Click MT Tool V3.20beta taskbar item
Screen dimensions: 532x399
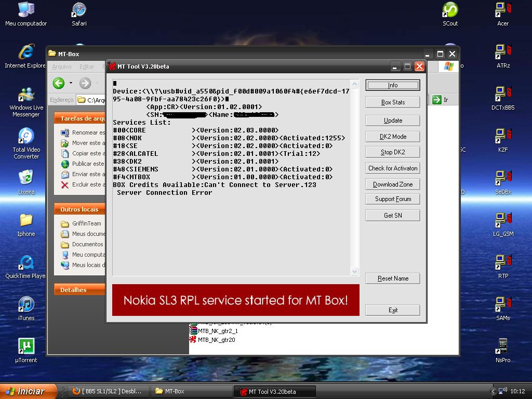(274, 392)
